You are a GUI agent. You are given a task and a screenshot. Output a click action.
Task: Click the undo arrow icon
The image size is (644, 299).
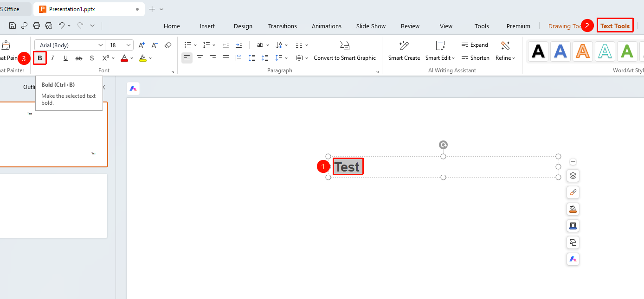point(61,25)
